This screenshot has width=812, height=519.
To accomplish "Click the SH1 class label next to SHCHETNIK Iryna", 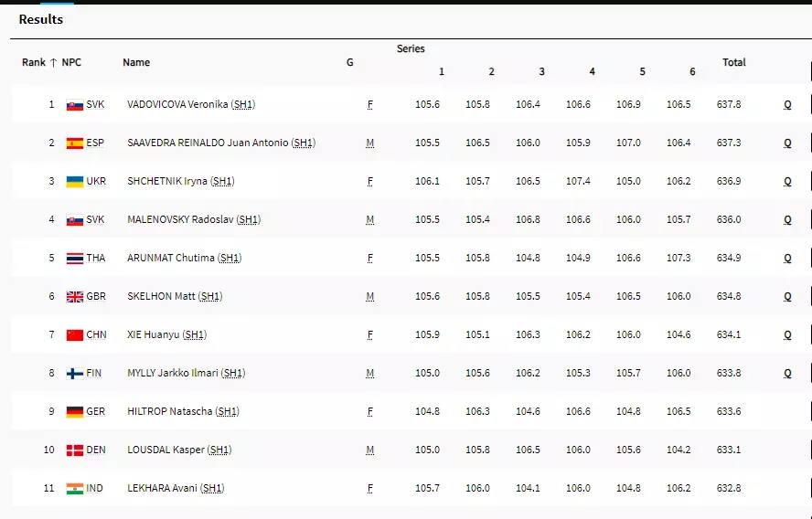I will [x=222, y=182].
